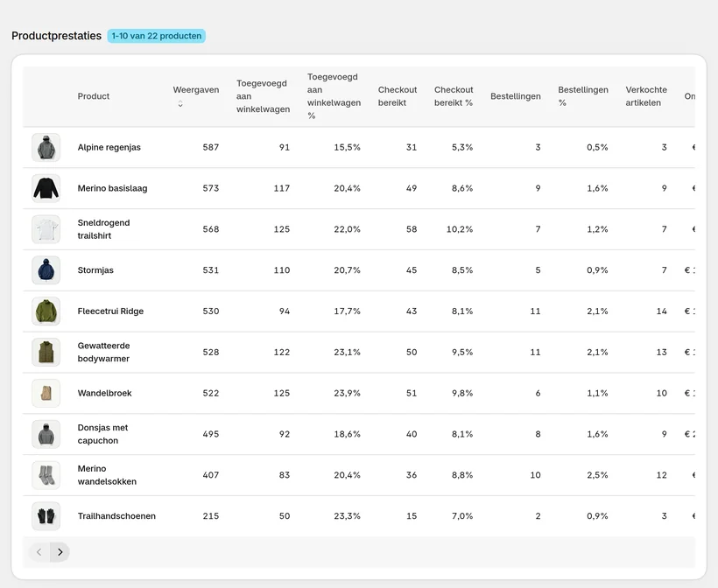Select Merino wandelsokken order percentage 2,5%
The height and width of the screenshot is (588, 718).
click(597, 475)
